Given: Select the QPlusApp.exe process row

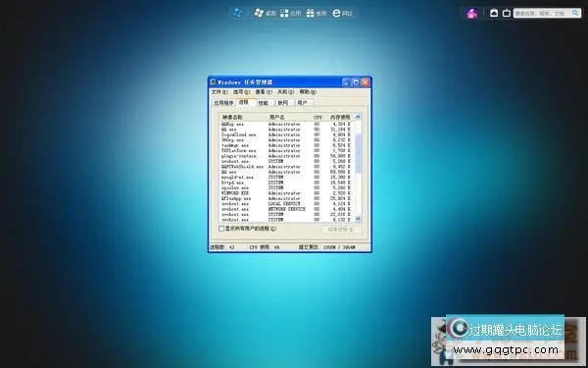Looking at the screenshot, I should pos(286,198).
